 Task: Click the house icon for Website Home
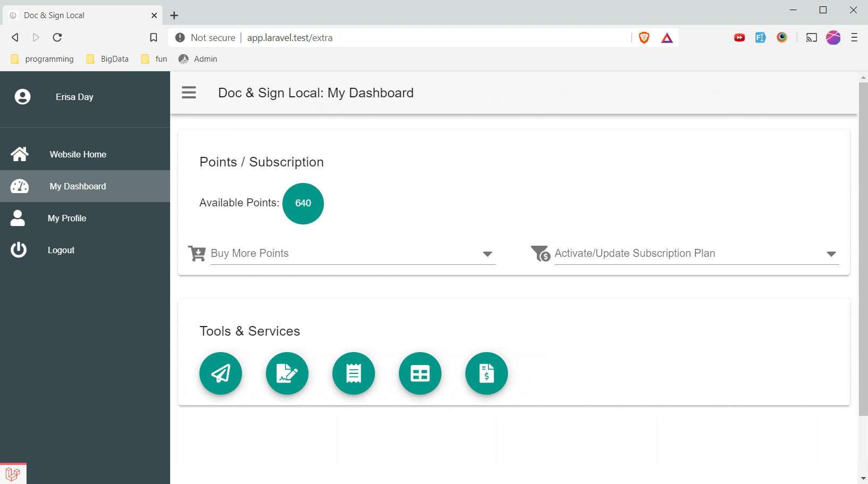(x=20, y=154)
